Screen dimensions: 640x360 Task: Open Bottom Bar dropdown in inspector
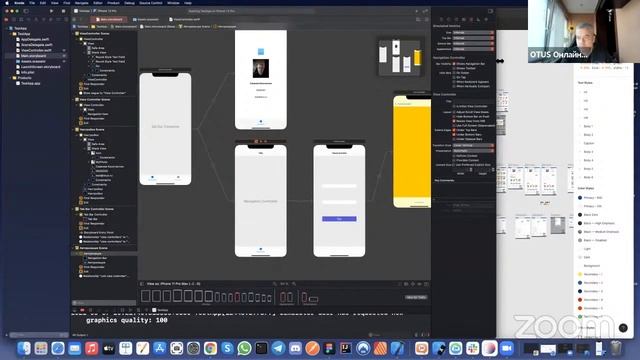tap(473, 43)
